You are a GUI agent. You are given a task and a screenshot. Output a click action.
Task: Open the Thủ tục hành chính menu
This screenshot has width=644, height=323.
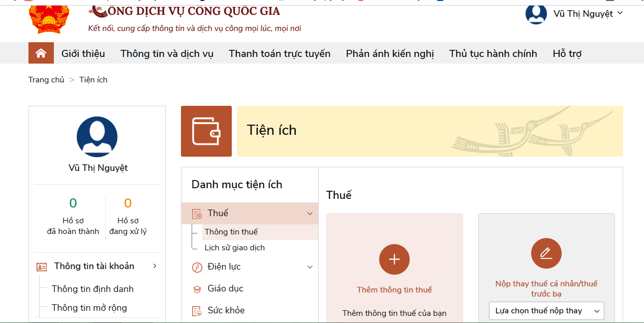493,53
